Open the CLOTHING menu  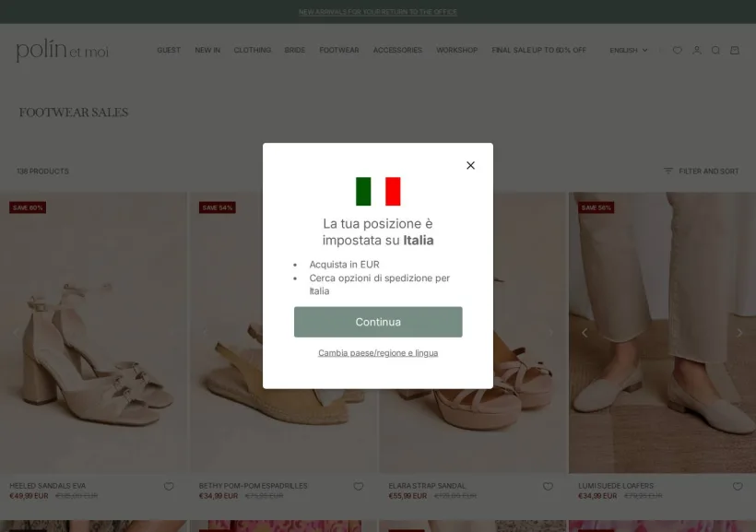pos(253,50)
